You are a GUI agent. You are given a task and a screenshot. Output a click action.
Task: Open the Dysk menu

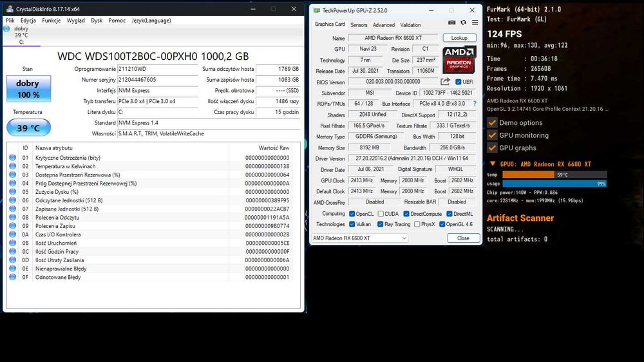97,20
